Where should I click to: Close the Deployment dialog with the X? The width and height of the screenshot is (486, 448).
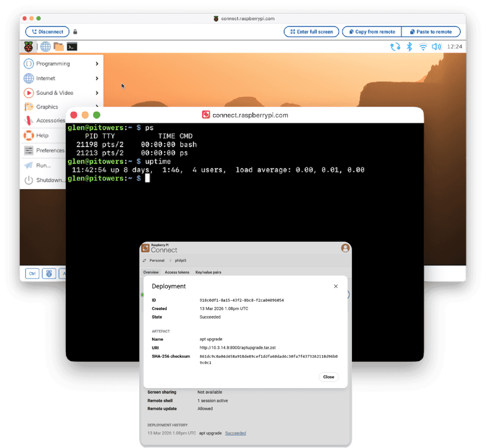coord(336,286)
